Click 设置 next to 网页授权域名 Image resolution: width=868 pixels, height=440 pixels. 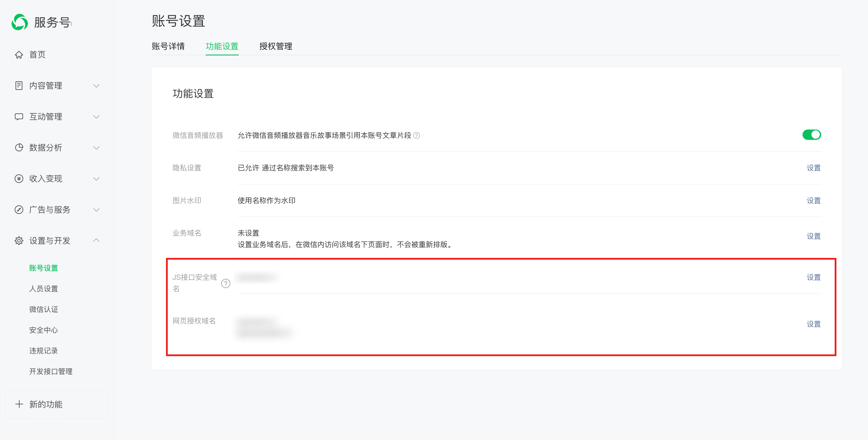click(x=814, y=324)
